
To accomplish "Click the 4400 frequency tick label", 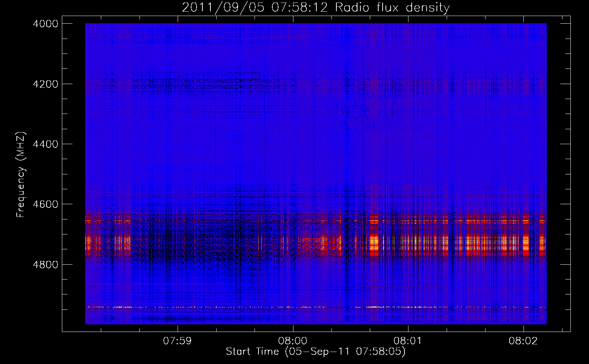I will click(46, 144).
